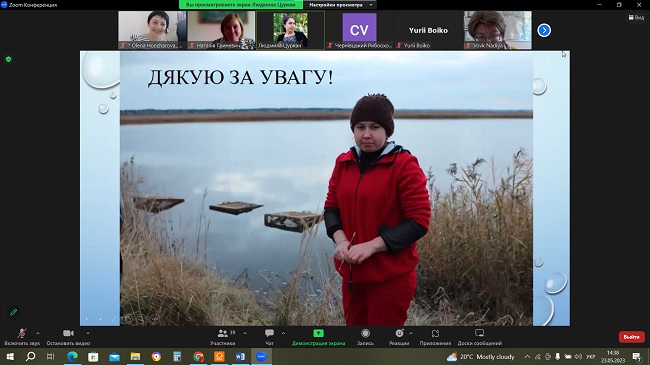Show next participants with blue arrow

click(x=544, y=30)
